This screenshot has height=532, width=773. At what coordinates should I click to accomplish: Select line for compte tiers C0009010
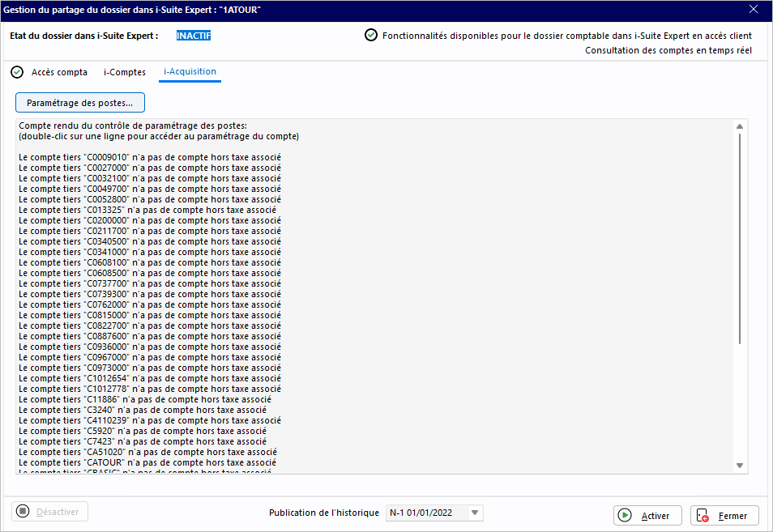pyautogui.click(x=150, y=157)
